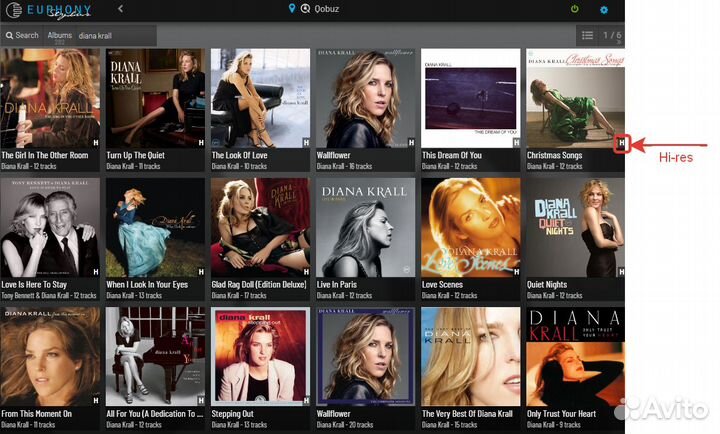The image size is (720, 434).
Task: Open Stepping Out album cover
Action: [x=260, y=356]
